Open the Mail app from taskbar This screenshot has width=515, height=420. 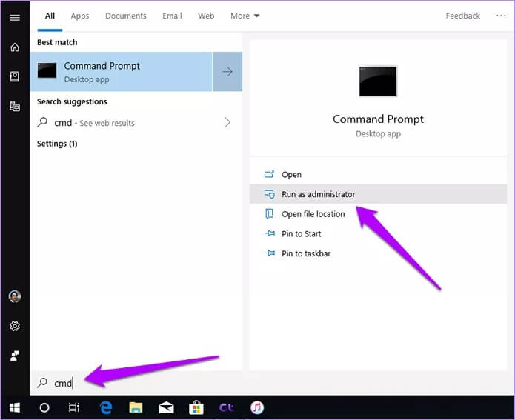[166, 407]
